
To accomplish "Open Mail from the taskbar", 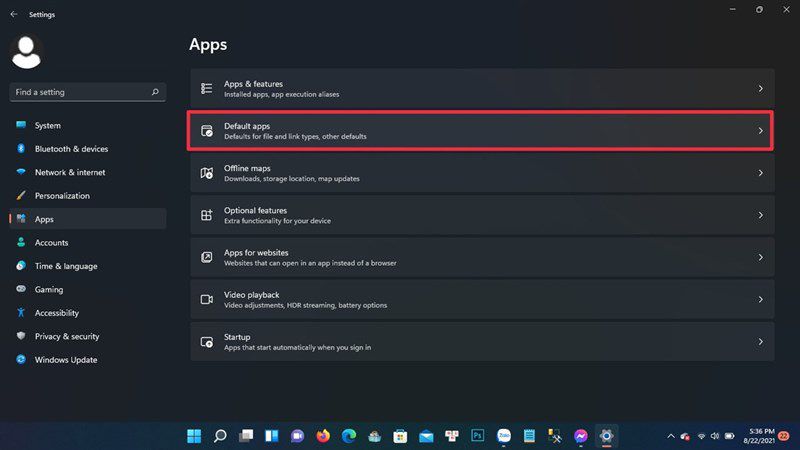I will 426,436.
